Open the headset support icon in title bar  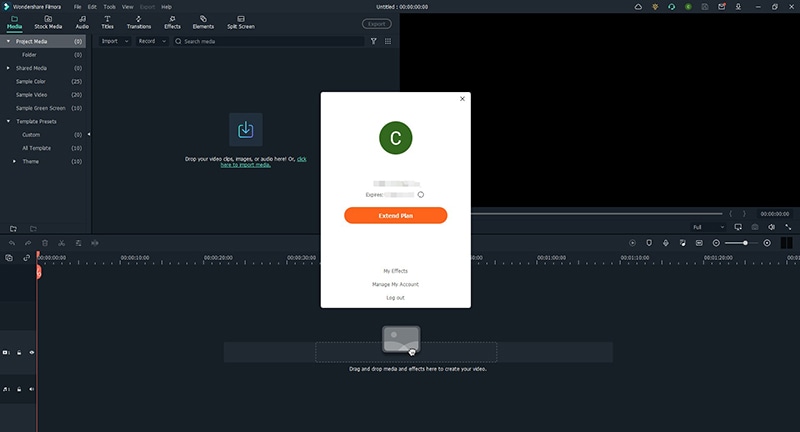tap(671, 7)
